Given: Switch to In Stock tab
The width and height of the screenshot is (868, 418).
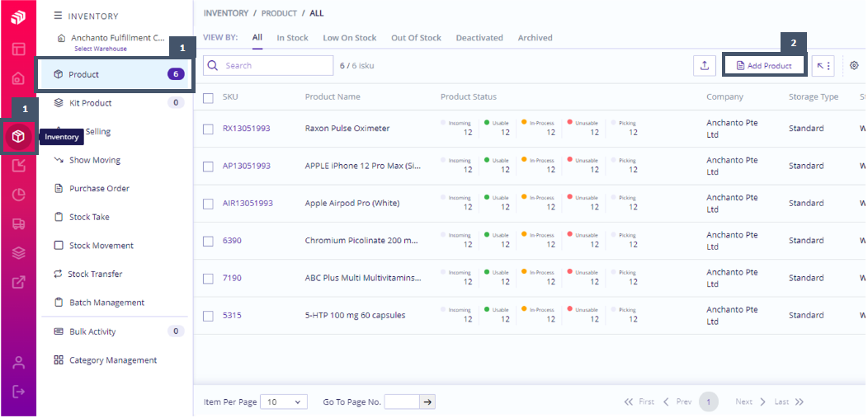Looking at the screenshot, I should (x=292, y=38).
